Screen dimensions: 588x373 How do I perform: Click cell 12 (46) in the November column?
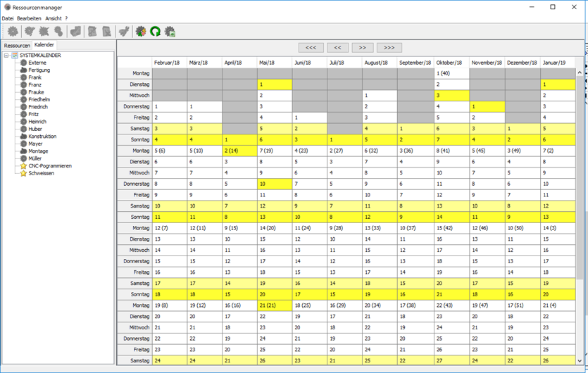(487, 228)
